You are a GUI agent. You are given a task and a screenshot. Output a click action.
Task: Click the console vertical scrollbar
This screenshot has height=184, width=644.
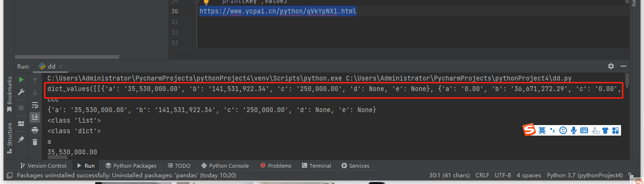click(x=627, y=79)
